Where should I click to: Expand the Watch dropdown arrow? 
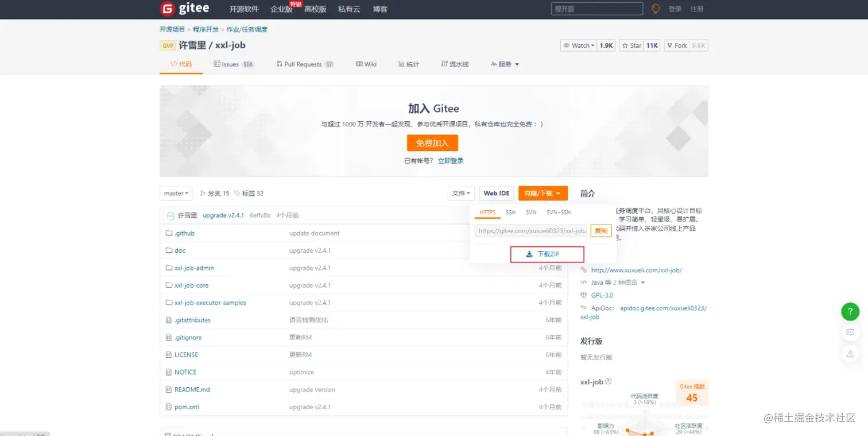point(592,46)
